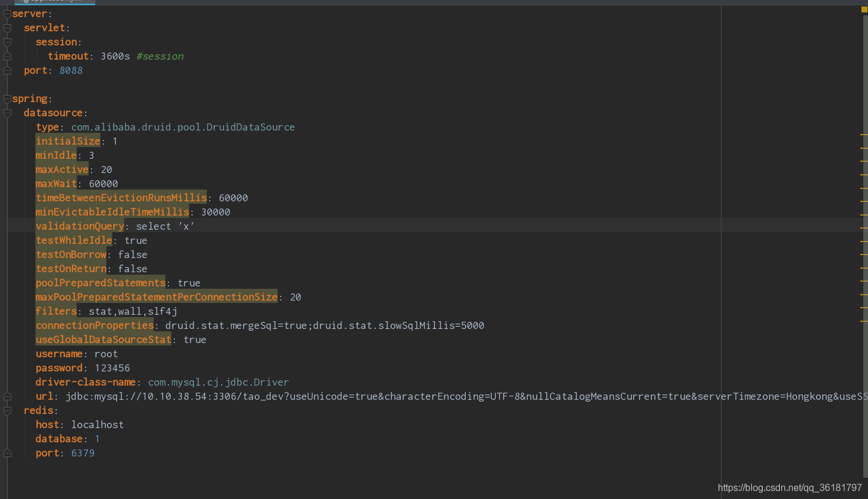Click highlighted initialSize property
Image resolution: width=868 pixels, height=499 pixels.
[x=68, y=141]
